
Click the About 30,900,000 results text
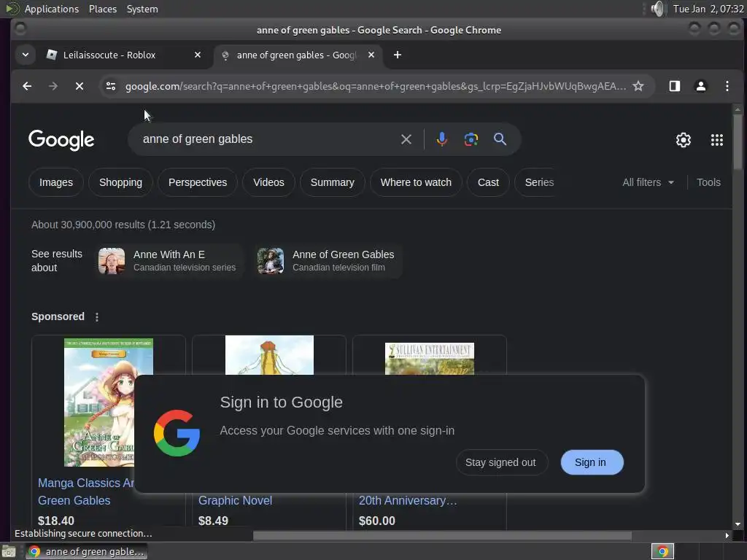pyautogui.click(x=123, y=225)
